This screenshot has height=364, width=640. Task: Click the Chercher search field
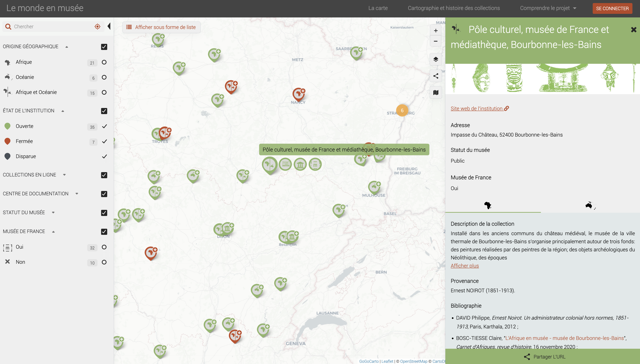(x=53, y=26)
